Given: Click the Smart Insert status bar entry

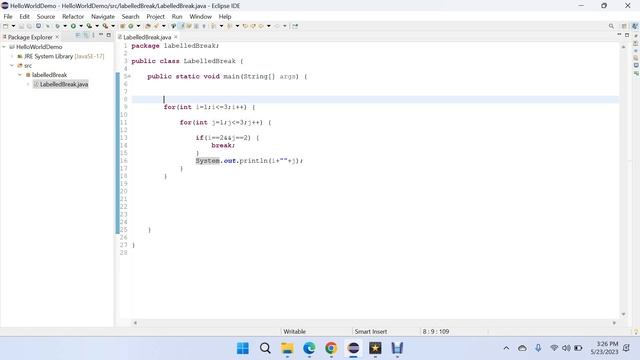Looking at the screenshot, I should click(x=371, y=331).
